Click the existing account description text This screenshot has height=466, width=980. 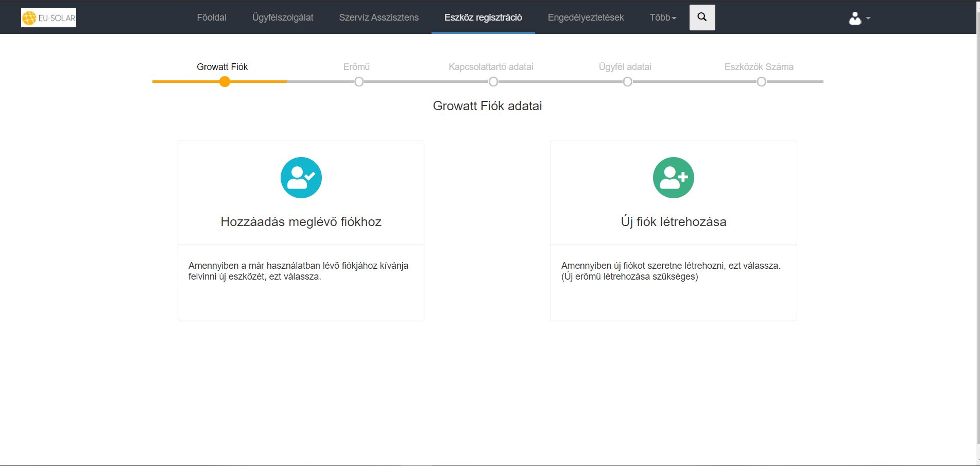(x=298, y=271)
